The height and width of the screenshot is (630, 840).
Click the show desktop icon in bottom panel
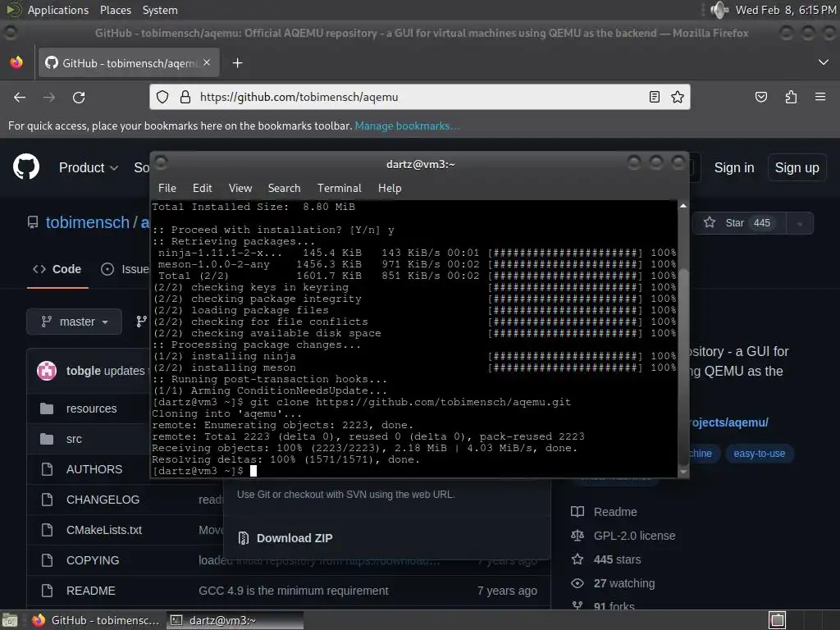[10, 620]
